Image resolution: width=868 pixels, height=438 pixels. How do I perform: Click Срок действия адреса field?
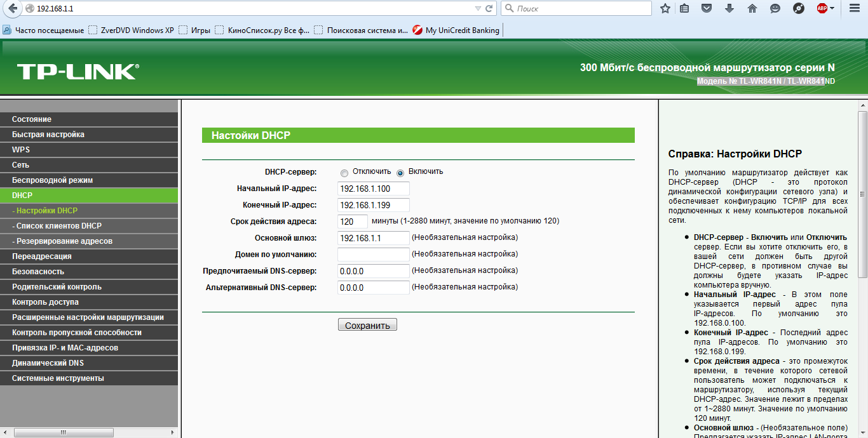[353, 222]
